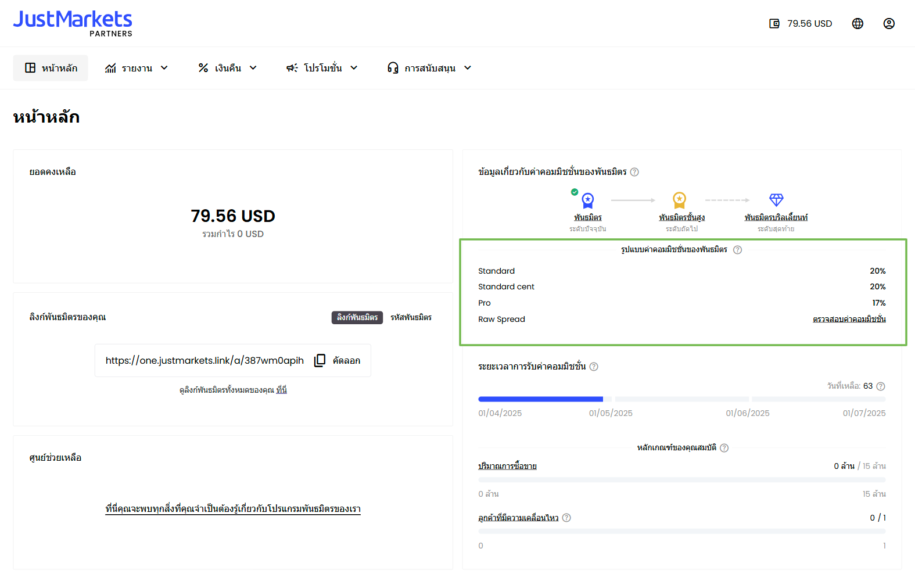Image resolution: width=915 pixels, height=588 pixels.
Task: Click the 01/04/2025 date label
Action: point(500,413)
